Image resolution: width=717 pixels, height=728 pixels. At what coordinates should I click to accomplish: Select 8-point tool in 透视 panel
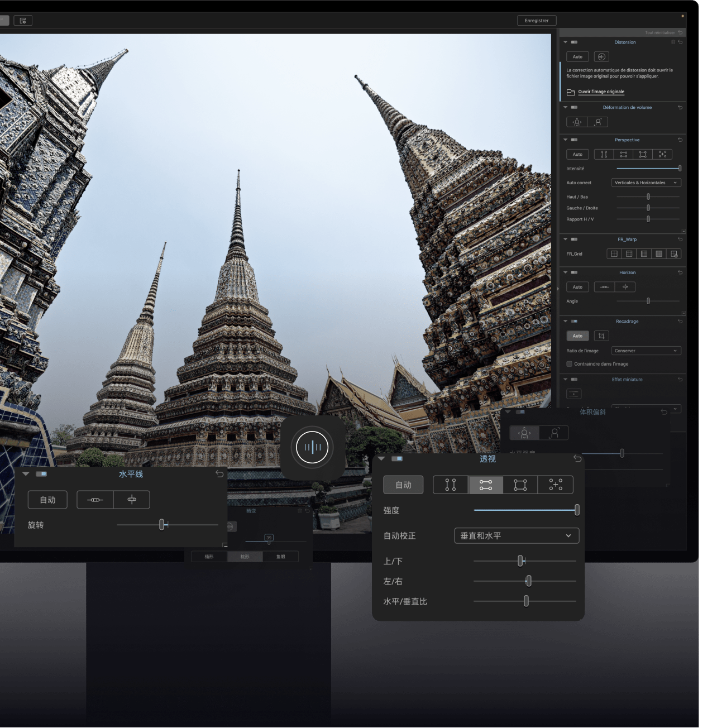[x=556, y=485]
